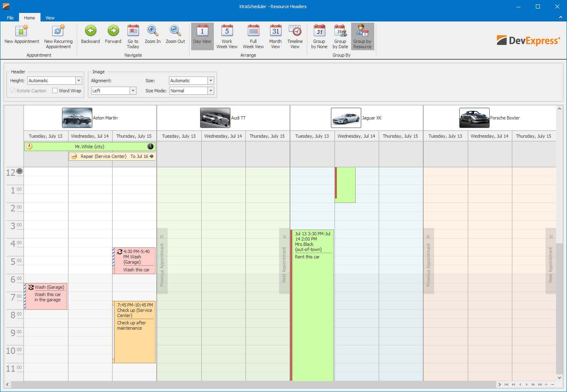Open the Image Size dropdown
The width and height of the screenshot is (567, 392).
pos(211,81)
